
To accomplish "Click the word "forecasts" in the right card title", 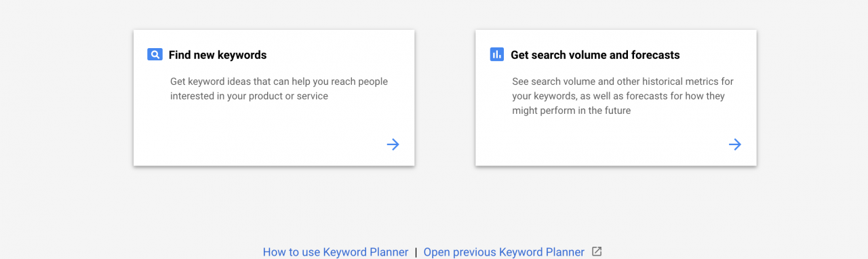I will point(655,55).
